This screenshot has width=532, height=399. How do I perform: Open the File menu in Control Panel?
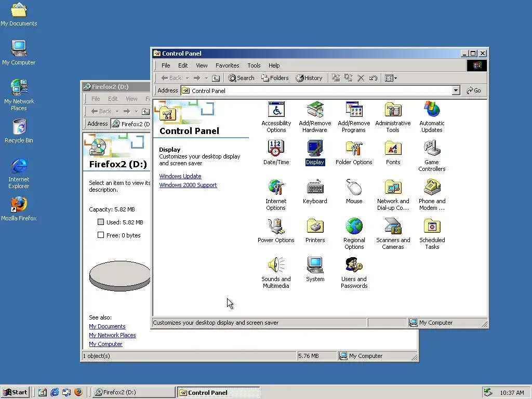tap(166, 65)
